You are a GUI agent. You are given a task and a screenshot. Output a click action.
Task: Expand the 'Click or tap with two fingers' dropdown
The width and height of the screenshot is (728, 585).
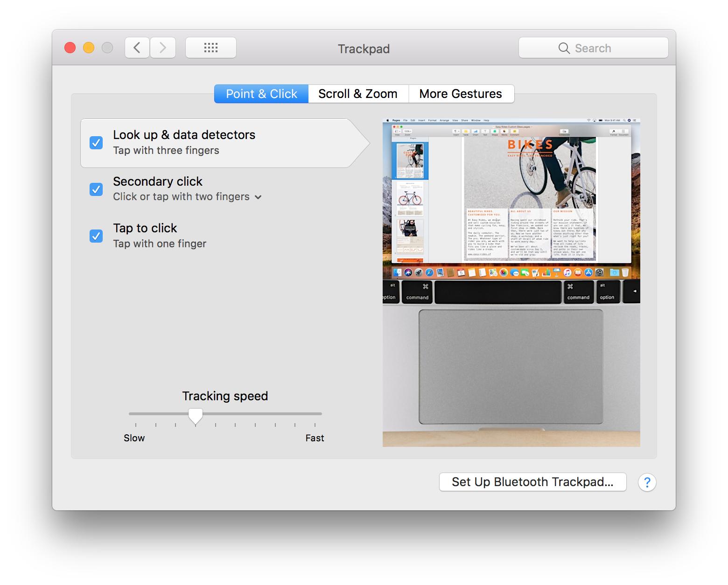pyautogui.click(x=187, y=197)
